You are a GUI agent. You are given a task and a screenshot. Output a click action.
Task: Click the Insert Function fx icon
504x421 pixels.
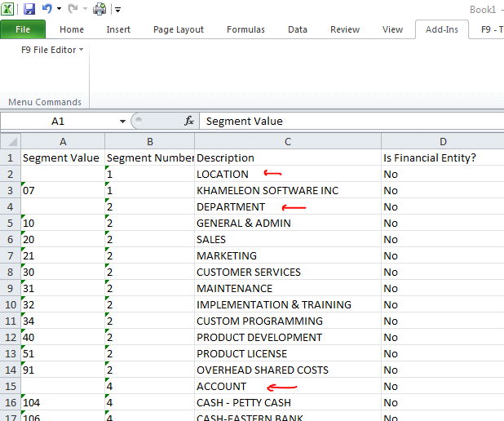click(x=189, y=121)
